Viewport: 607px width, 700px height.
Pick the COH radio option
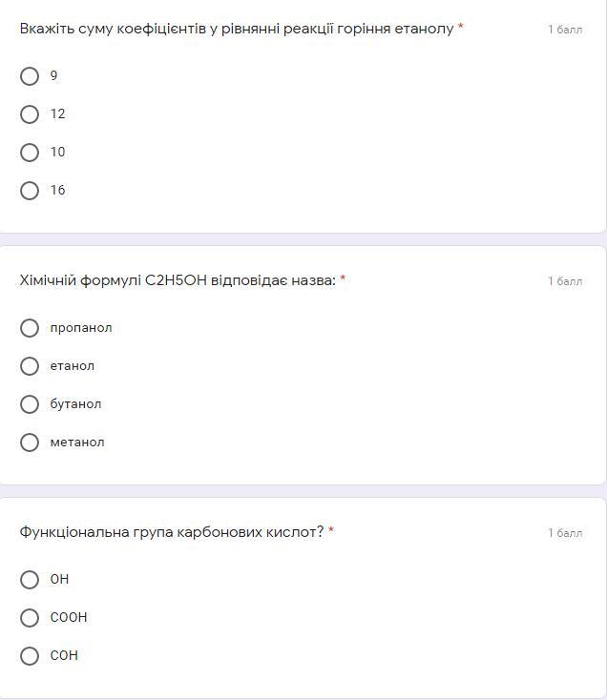point(30,656)
